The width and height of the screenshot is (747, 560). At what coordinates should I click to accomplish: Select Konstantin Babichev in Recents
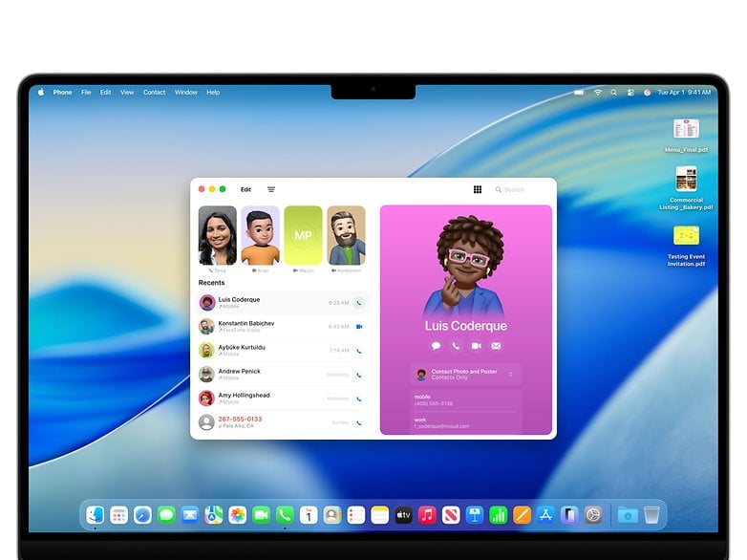point(282,327)
